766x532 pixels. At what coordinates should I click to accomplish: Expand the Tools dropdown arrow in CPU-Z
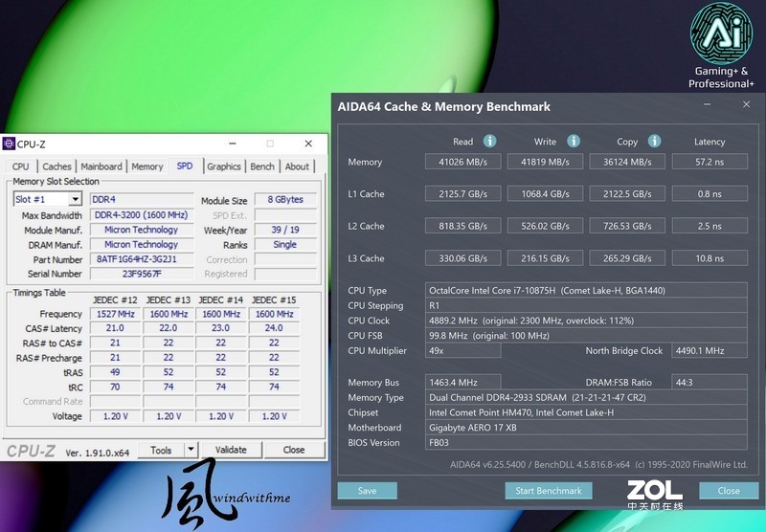191,450
